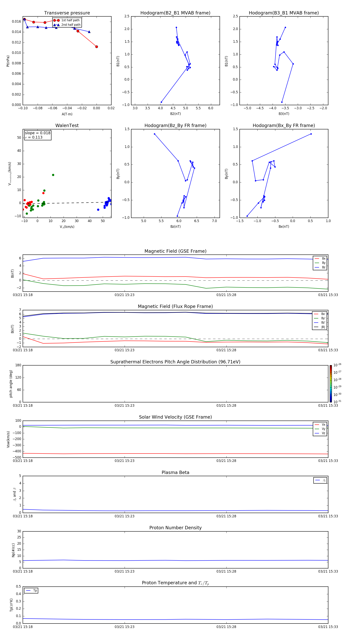
Task: Click the top colorbar tick label 10^-26
Action: pos(337,365)
